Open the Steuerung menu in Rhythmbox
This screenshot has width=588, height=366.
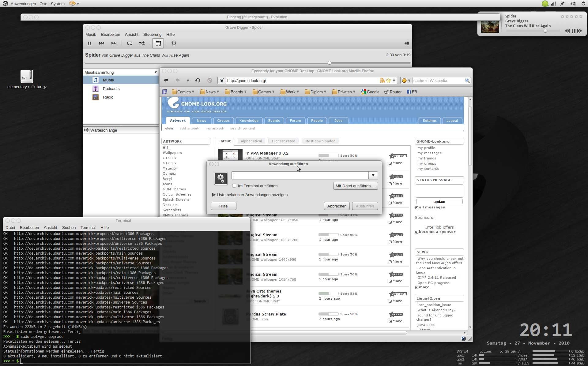pyautogui.click(x=152, y=35)
